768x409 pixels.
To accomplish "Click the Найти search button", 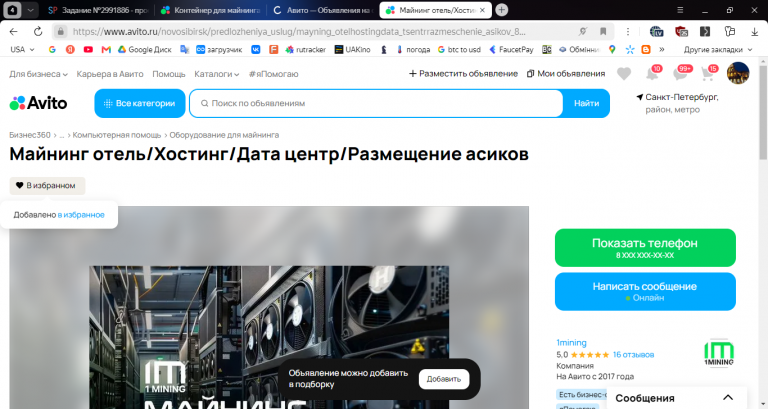I will [586, 103].
